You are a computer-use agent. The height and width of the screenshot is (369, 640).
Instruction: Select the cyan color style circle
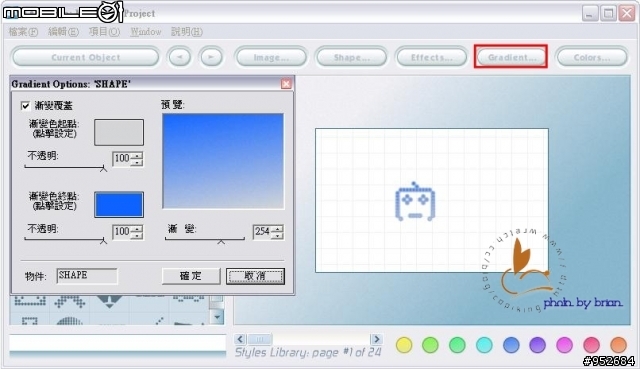coord(484,345)
